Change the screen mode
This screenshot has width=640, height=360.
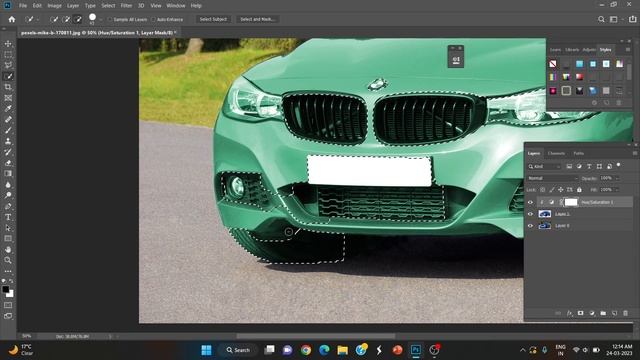[8, 316]
